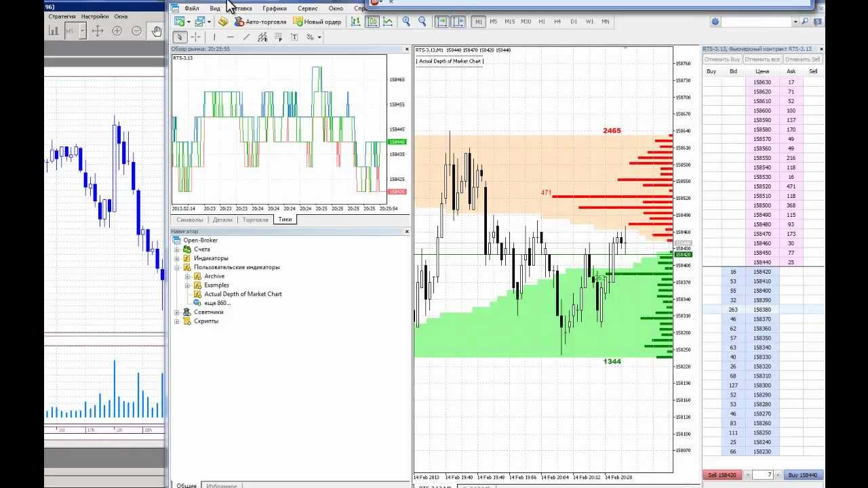Screen dimensions: 868x488
Task: Click the Market Watch toolbar icon
Action: coord(222,22)
